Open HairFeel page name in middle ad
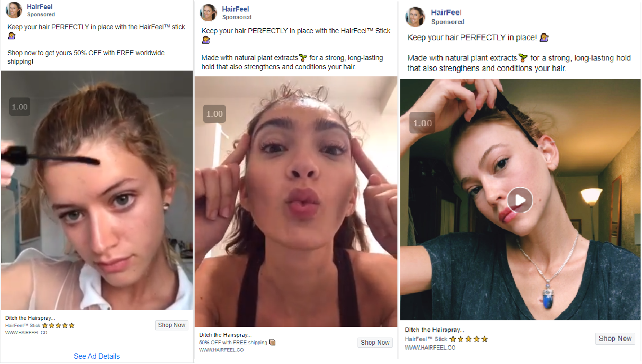 [x=235, y=9]
